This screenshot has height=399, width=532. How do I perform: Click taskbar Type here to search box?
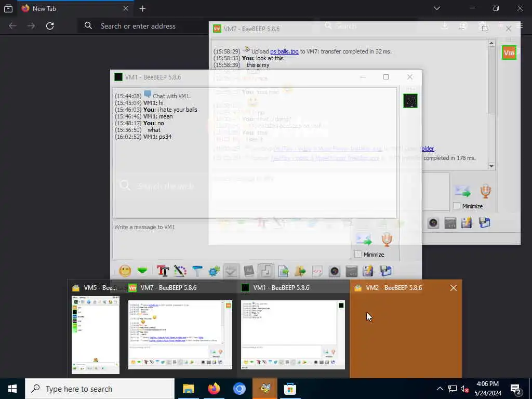tap(100, 389)
